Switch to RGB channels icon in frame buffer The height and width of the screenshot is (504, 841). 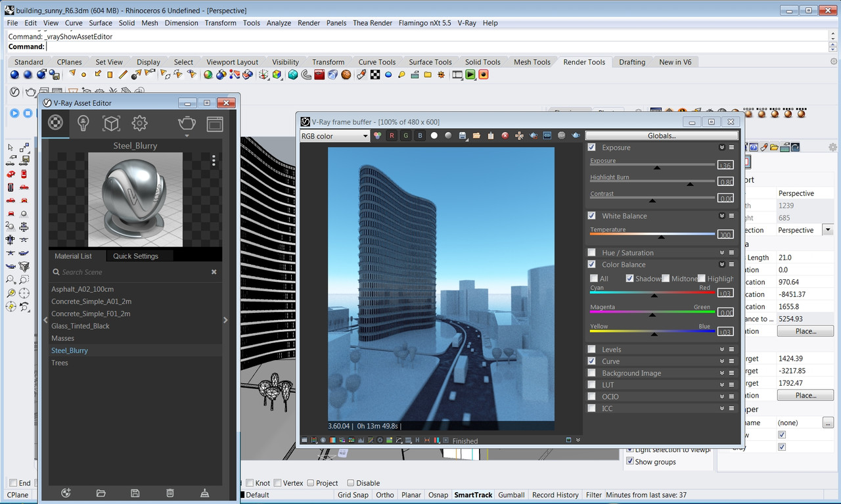point(378,136)
